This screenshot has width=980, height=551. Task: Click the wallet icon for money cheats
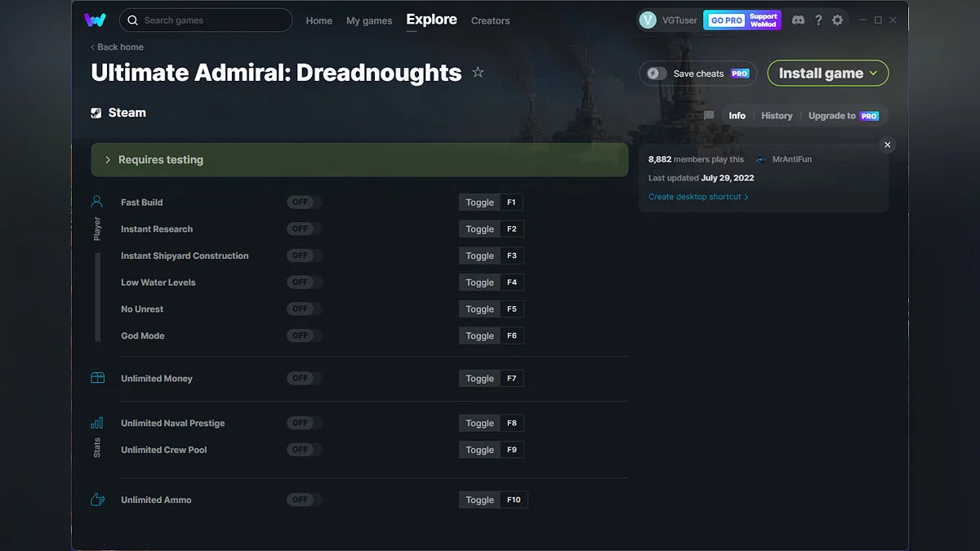tap(97, 378)
